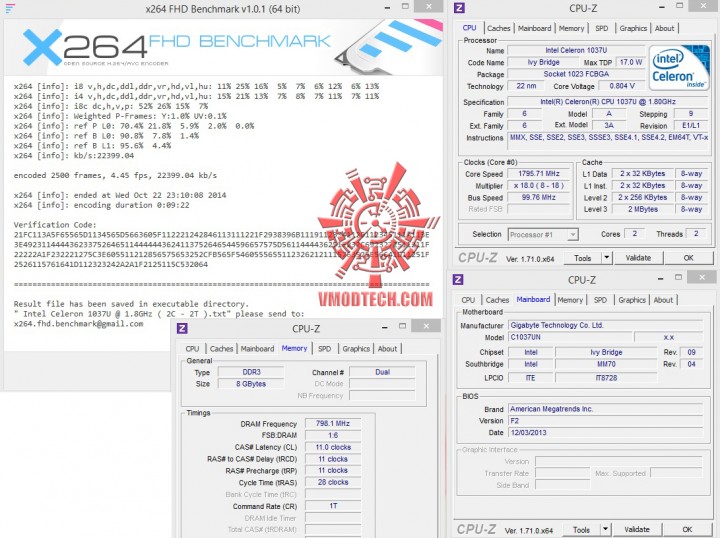Open About tab in the Mainboard CPU-Z window

(663, 300)
